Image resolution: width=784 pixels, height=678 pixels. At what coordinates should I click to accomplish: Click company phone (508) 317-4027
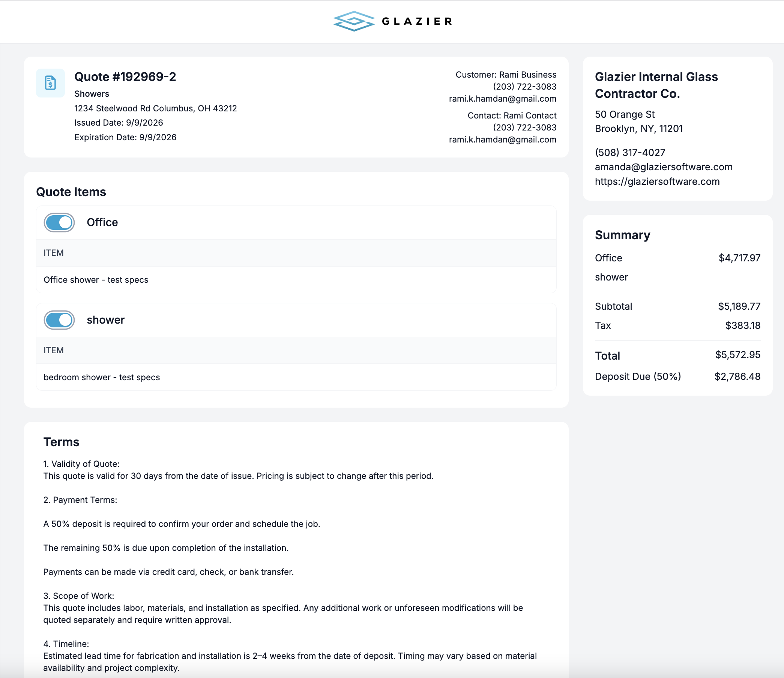pyautogui.click(x=630, y=153)
